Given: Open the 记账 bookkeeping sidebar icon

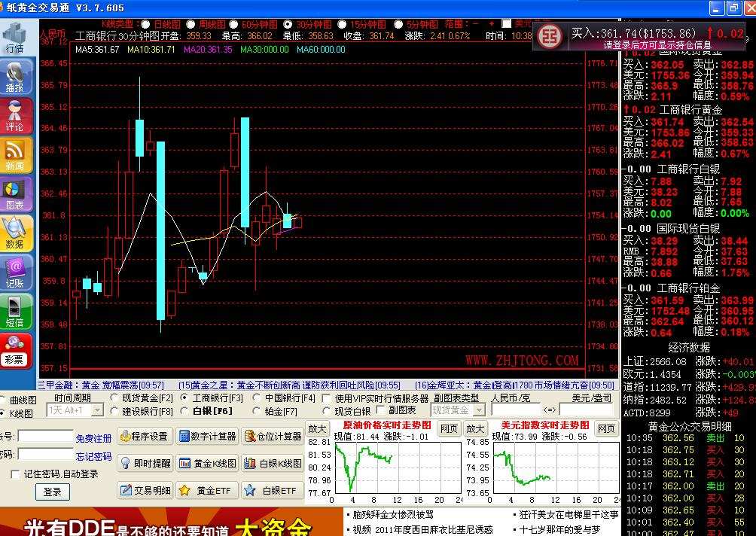Looking at the screenshot, I should coord(15,273).
